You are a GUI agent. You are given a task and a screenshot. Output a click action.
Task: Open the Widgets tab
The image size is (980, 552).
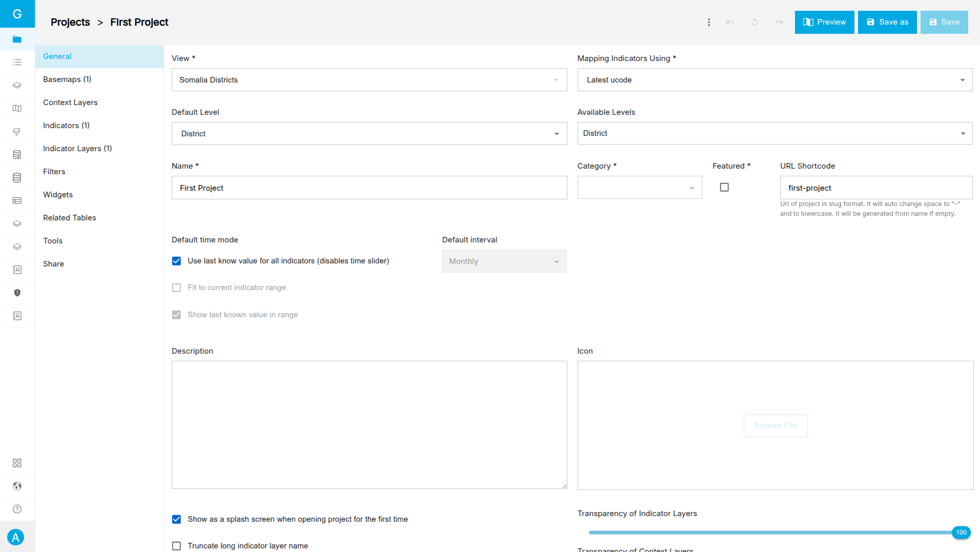[58, 195]
